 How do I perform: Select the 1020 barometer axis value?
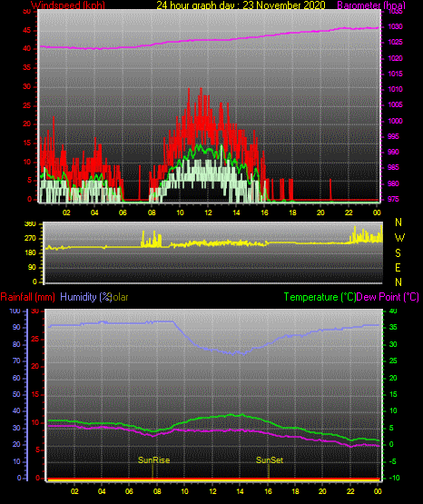[x=395, y=58]
